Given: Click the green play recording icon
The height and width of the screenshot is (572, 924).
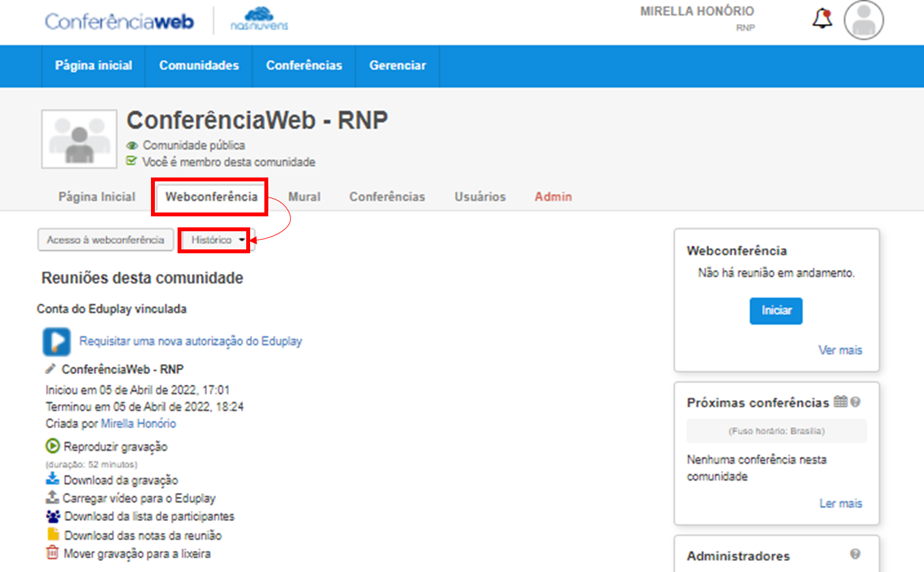Looking at the screenshot, I should [52, 446].
